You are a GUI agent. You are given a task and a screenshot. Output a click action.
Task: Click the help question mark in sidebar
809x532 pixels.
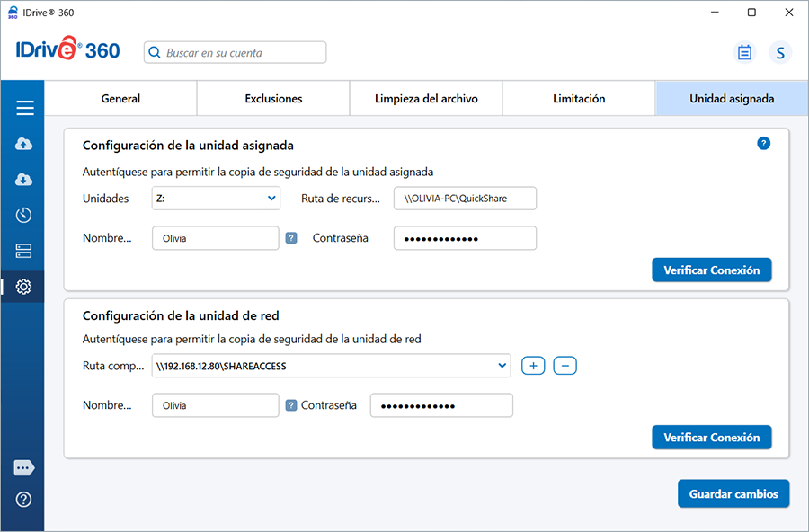tap(24, 500)
